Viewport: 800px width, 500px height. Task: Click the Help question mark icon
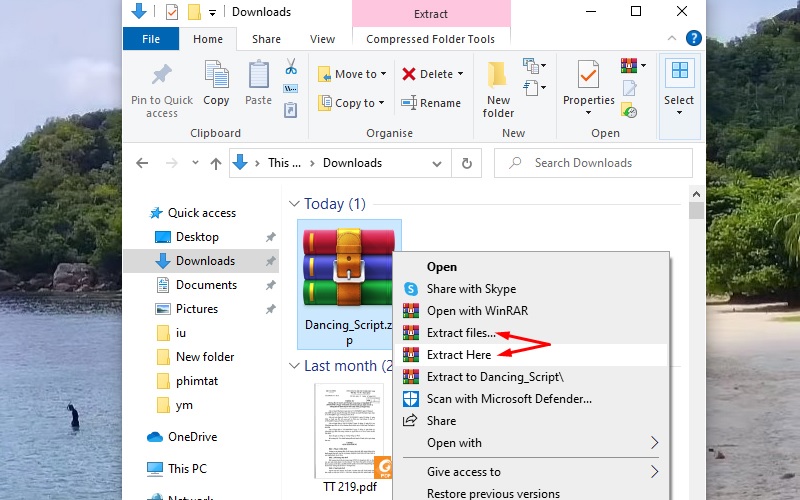point(693,38)
